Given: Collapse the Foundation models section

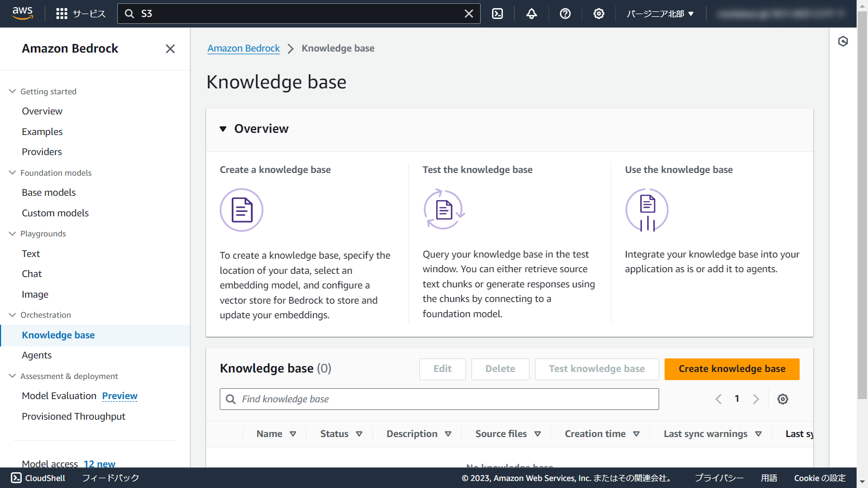Looking at the screenshot, I should click(12, 173).
